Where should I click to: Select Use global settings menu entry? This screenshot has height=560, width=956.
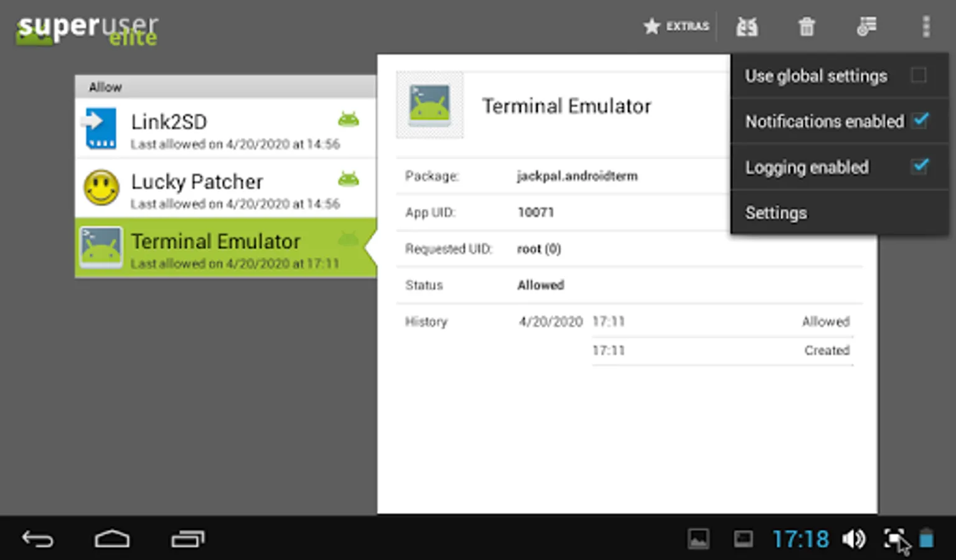coord(840,76)
